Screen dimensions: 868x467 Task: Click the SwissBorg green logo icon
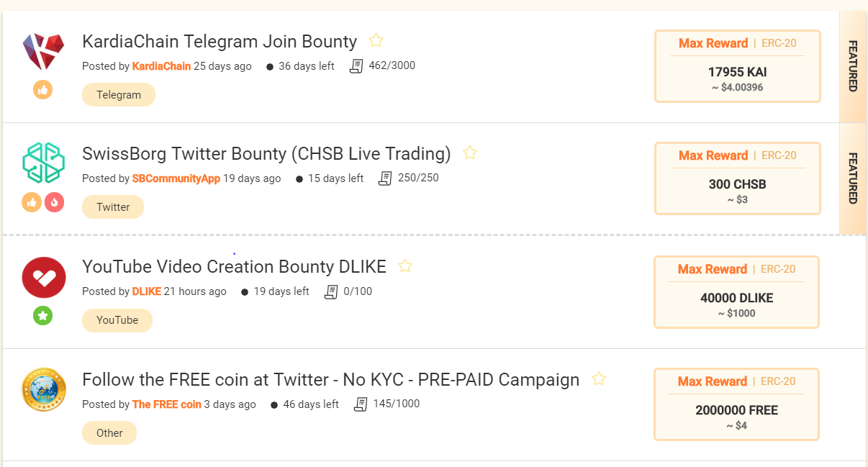[43, 163]
